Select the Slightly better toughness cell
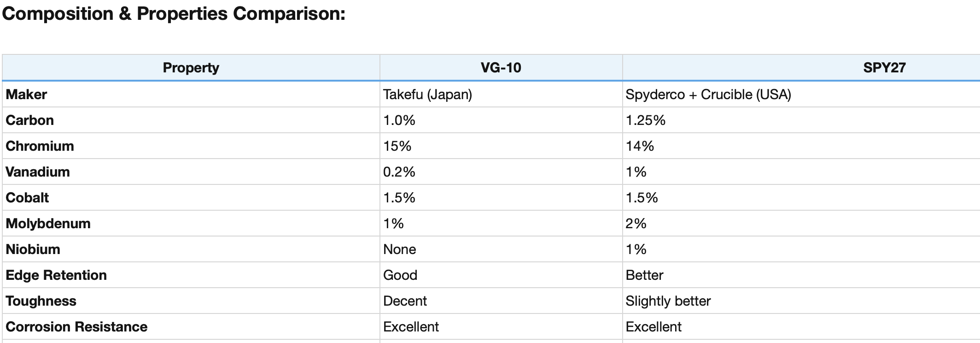The image size is (980, 343). (668, 301)
